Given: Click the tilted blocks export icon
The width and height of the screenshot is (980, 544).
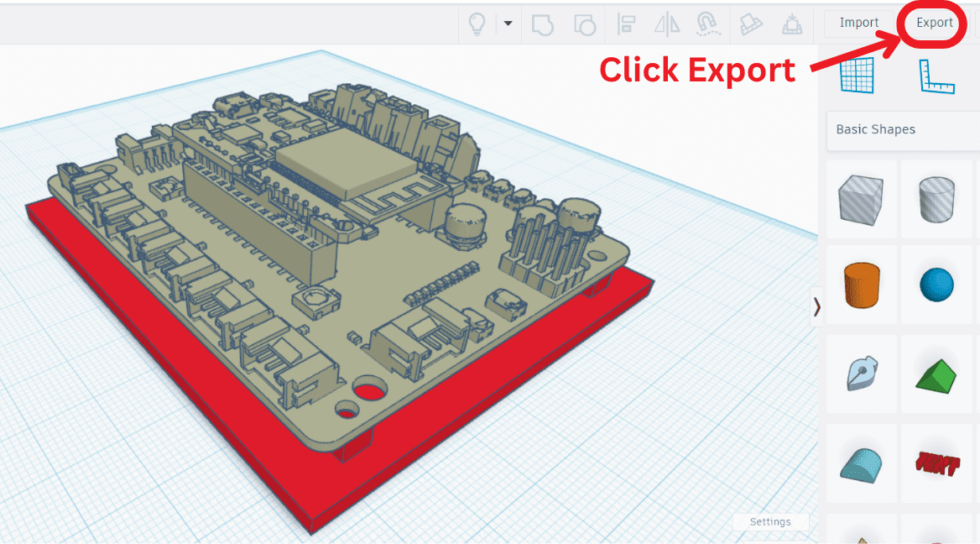Looking at the screenshot, I should pyautogui.click(x=751, y=24).
